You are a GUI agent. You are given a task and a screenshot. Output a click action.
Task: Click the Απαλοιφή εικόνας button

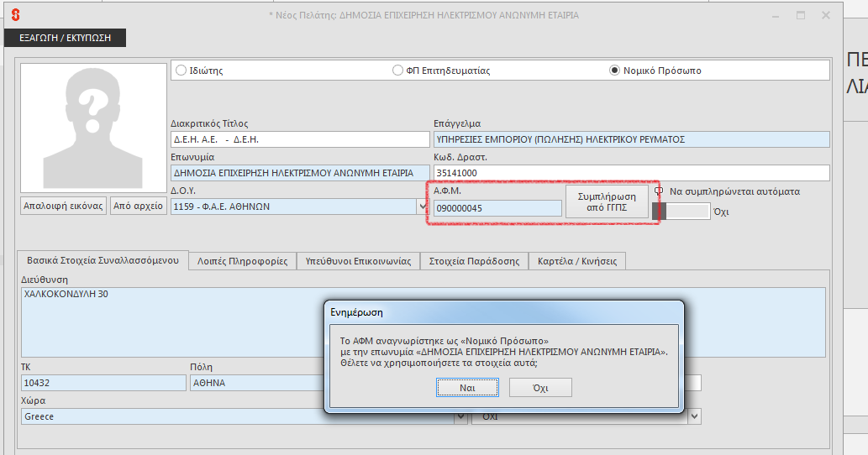click(x=63, y=206)
